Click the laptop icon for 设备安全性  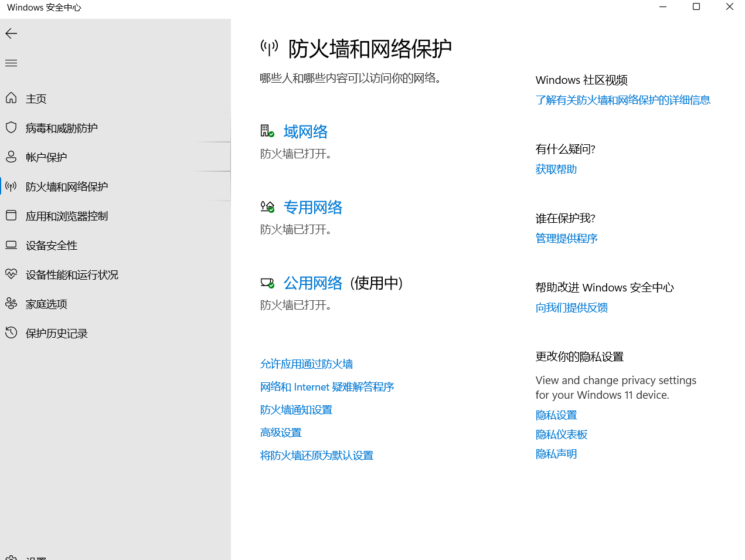coord(11,245)
